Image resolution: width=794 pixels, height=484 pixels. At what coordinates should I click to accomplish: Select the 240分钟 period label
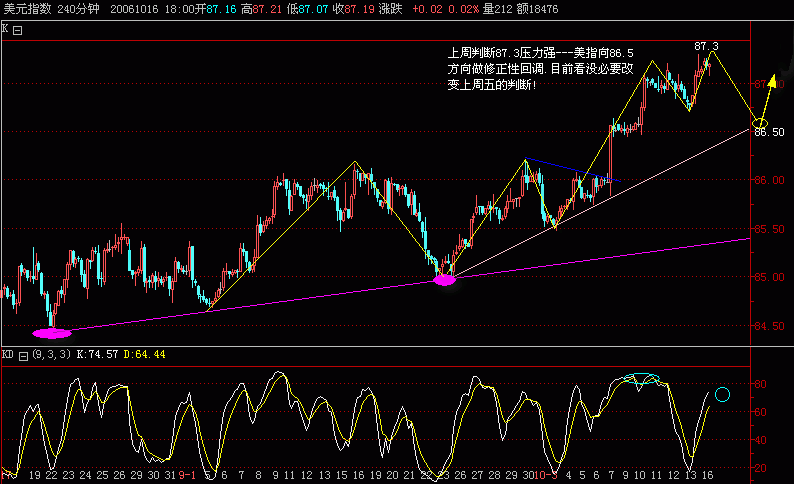(x=78, y=9)
